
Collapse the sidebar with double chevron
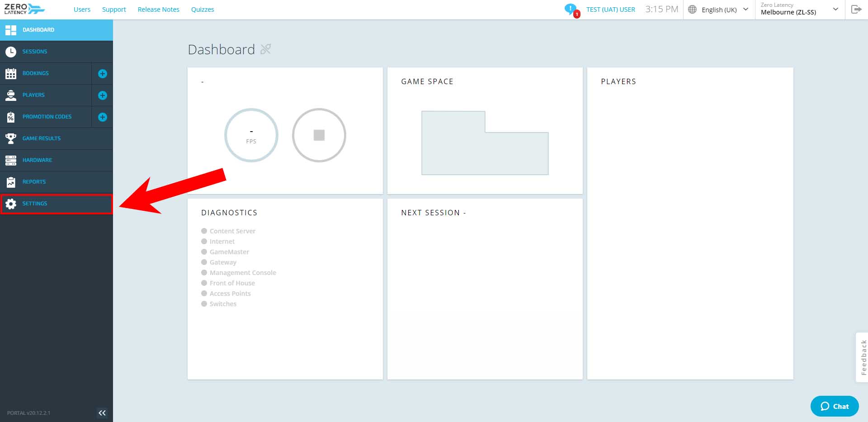point(102,413)
